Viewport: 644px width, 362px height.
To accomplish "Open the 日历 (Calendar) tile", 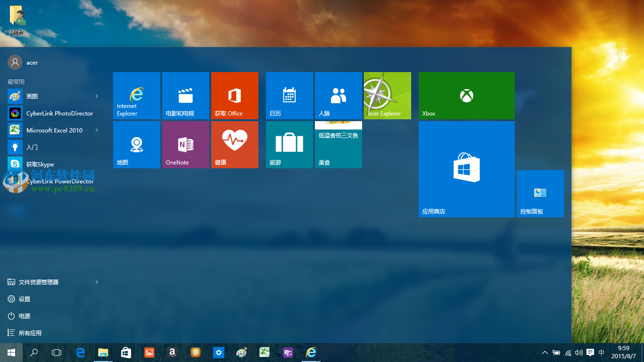I will point(289,96).
